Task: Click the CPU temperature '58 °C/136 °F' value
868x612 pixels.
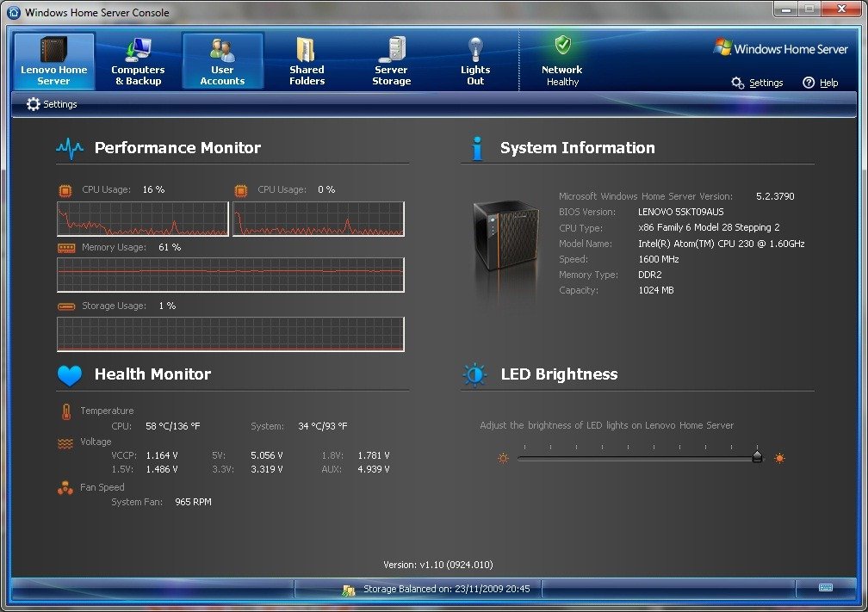Action: click(173, 427)
